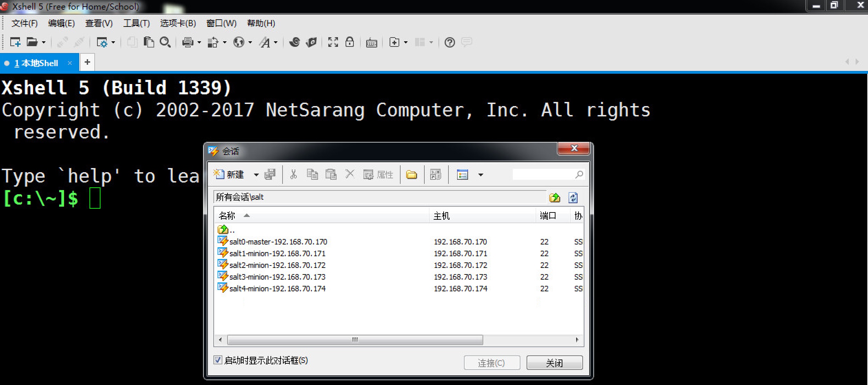868x385 pixels.
Task: Click host cell 192.168.70.172
Action: tap(461, 265)
